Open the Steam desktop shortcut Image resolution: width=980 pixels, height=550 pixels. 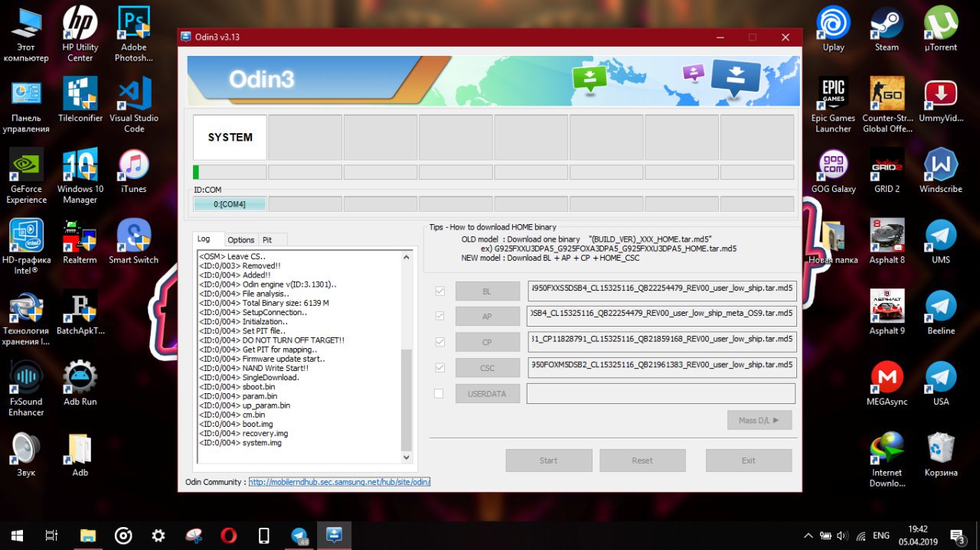click(887, 29)
